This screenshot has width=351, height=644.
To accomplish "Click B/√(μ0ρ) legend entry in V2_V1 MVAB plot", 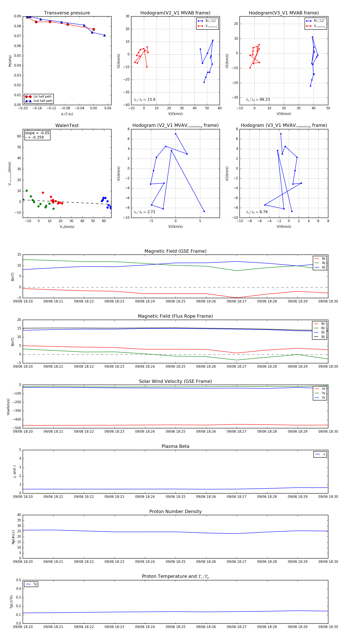I will pyautogui.click(x=207, y=21).
